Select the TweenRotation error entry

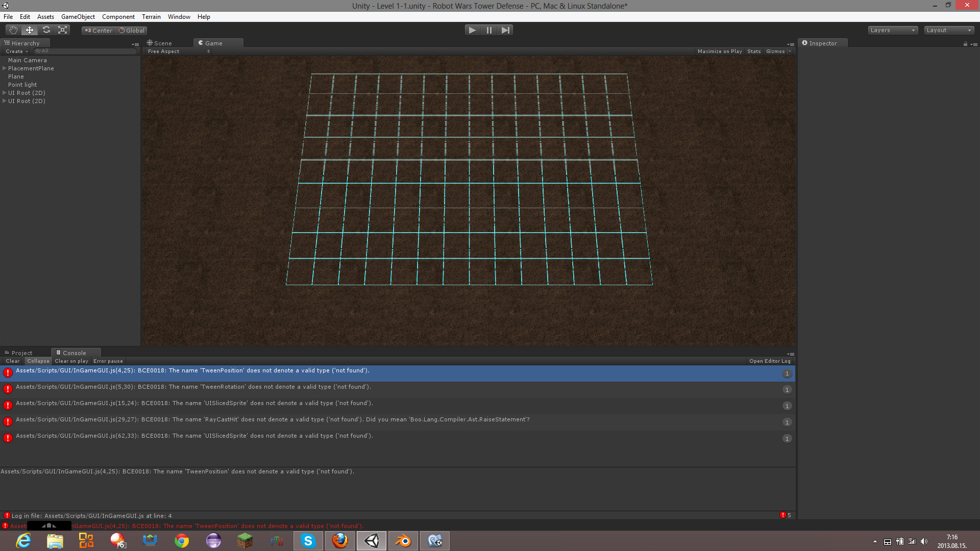[398, 390]
